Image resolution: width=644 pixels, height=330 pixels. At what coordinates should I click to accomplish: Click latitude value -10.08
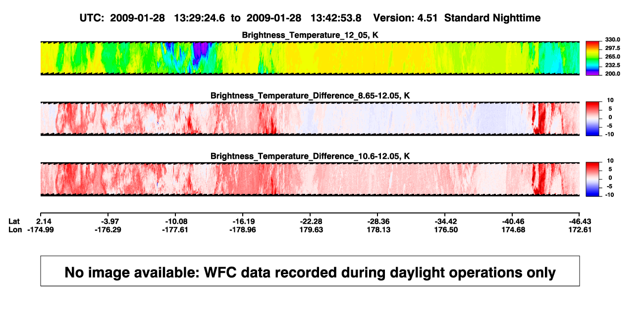[175, 221]
